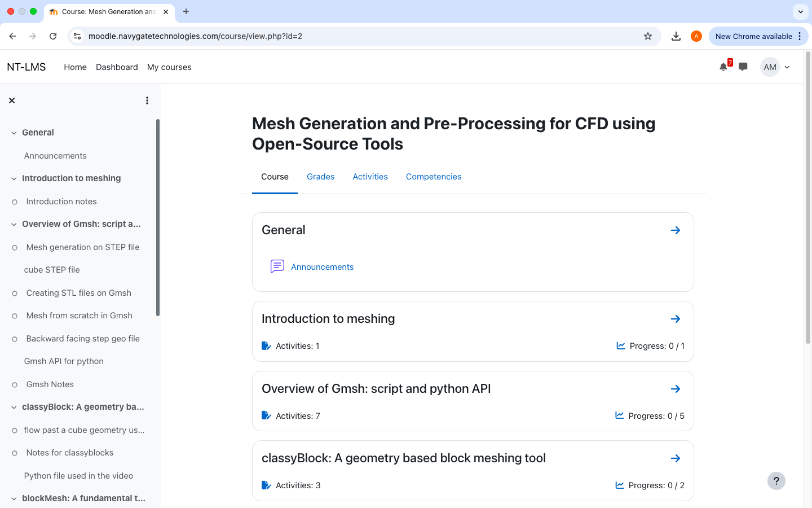
Task: Switch to the Grades tab
Action: (320, 176)
